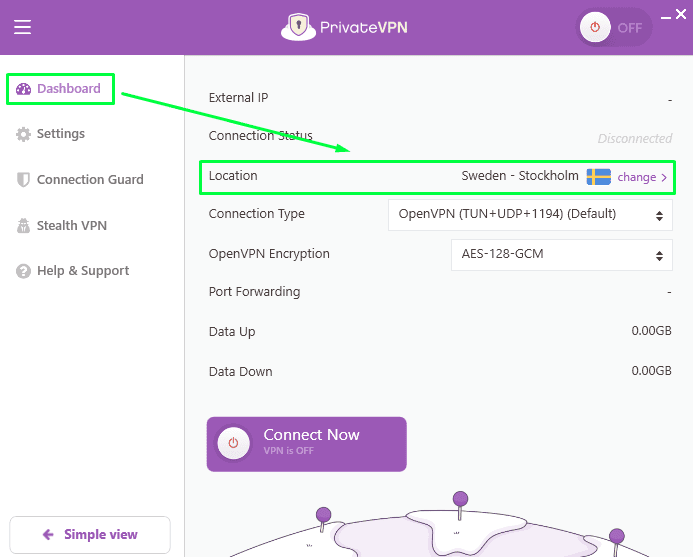Click the Stealth VPN spy icon
Image resolution: width=693 pixels, height=557 pixels.
23,225
